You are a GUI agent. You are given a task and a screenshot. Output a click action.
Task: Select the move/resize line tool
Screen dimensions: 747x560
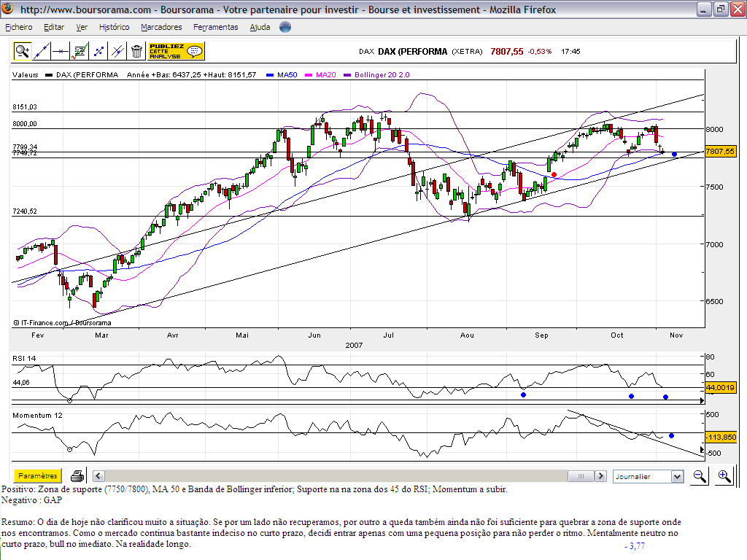[98, 51]
